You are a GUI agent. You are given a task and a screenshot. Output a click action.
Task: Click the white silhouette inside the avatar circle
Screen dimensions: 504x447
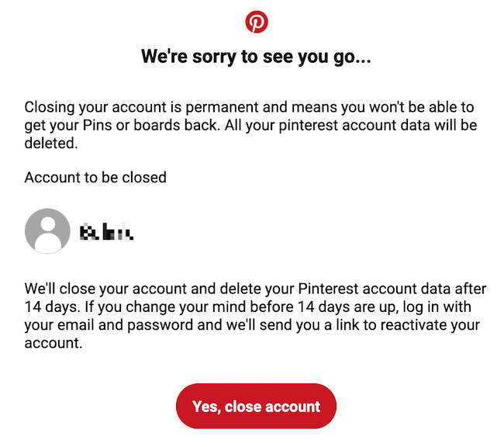pyautogui.click(x=47, y=235)
